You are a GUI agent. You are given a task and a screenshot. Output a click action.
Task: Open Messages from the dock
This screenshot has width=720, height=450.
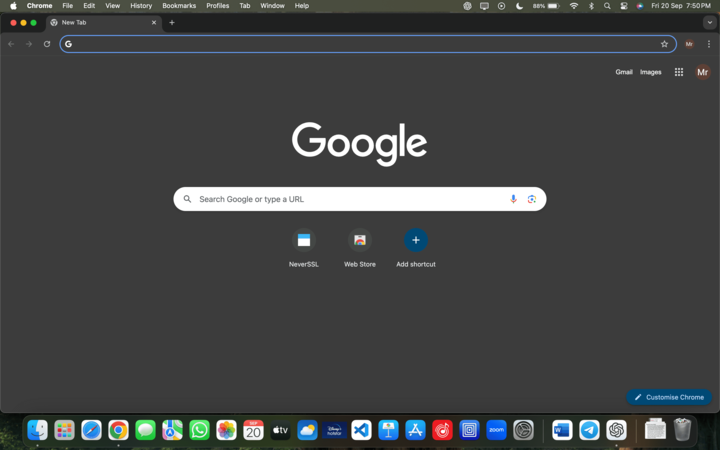click(146, 430)
